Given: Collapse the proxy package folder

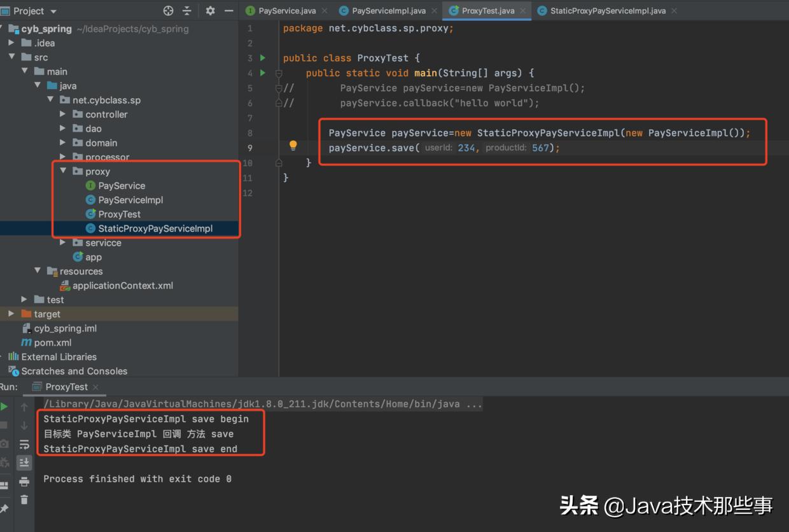Looking at the screenshot, I should pos(62,171).
